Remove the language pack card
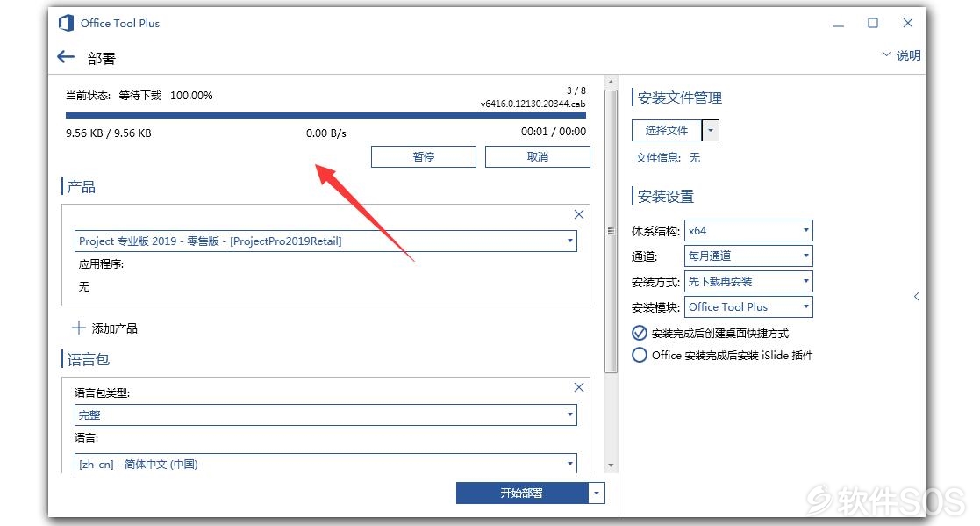Screen dimensions: 980x526 (579, 387)
